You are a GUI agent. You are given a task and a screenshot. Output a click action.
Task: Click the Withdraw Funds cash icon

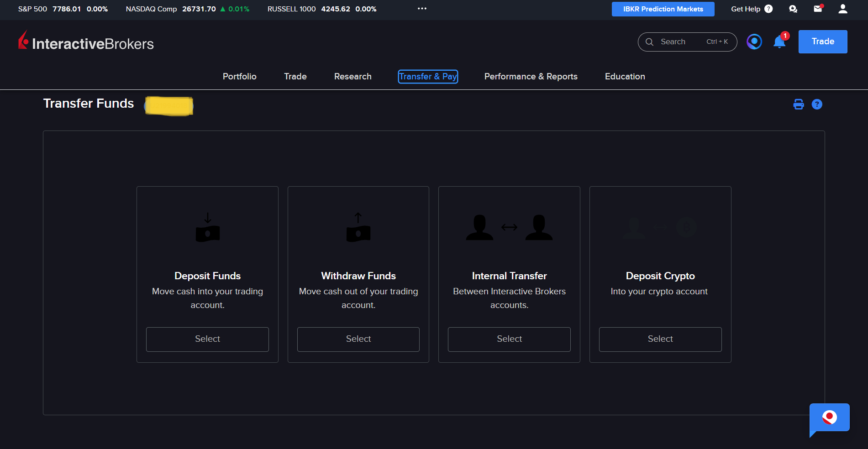(358, 227)
